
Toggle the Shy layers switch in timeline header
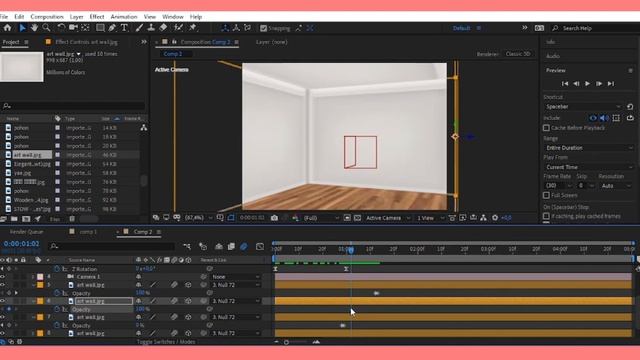[219, 247]
